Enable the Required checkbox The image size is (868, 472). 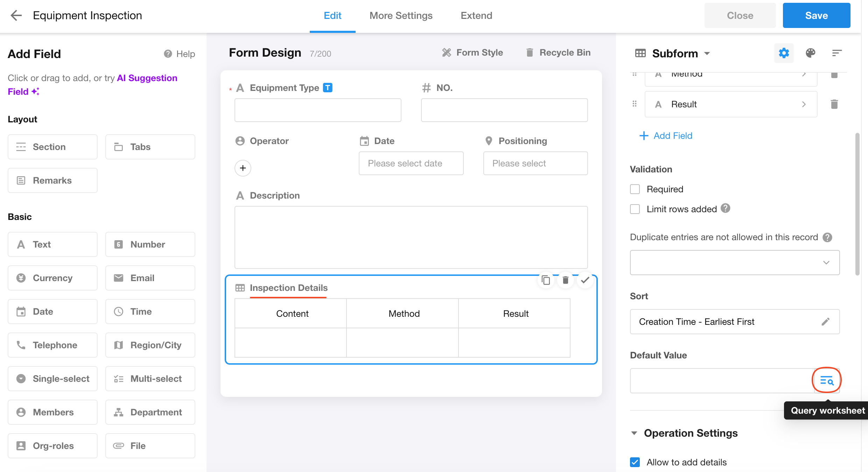coord(635,189)
